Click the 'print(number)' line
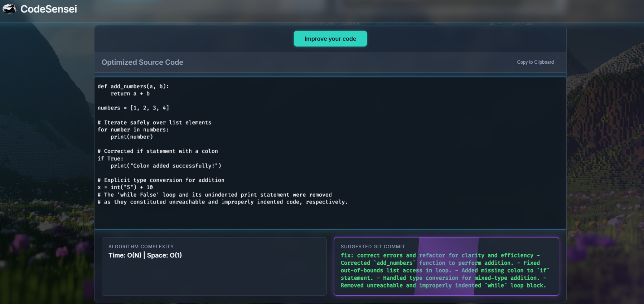This screenshot has height=304, width=644. 132,137
